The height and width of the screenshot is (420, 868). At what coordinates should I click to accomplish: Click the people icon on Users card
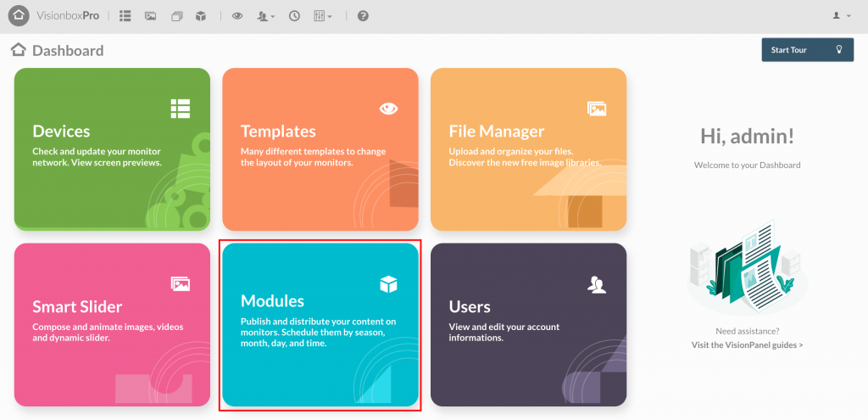pyautogui.click(x=597, y=284)
